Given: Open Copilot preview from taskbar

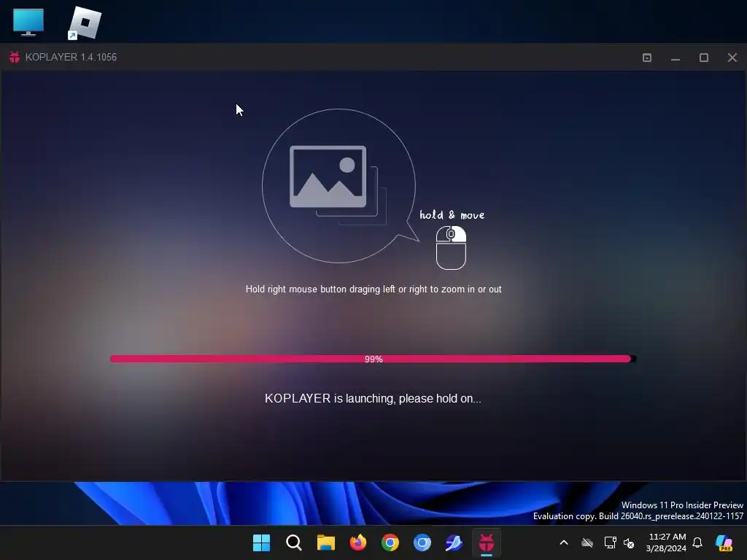Looking at the screenshot, I should click(x=724, y=542).
